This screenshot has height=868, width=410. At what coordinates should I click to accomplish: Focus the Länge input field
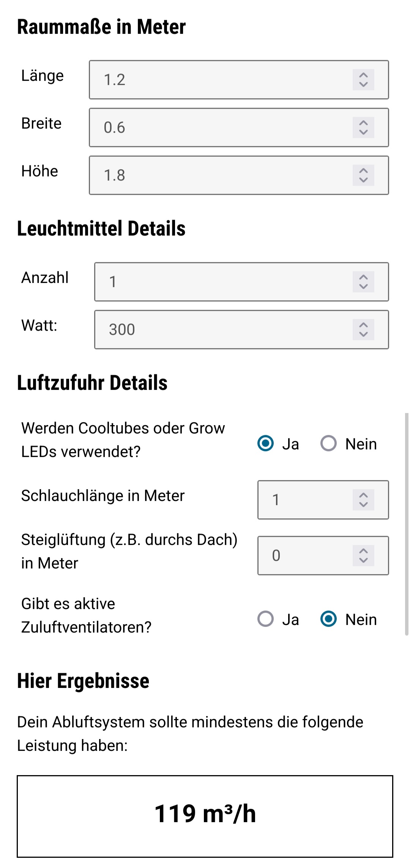pyautogui.click(x=220, y=80)
